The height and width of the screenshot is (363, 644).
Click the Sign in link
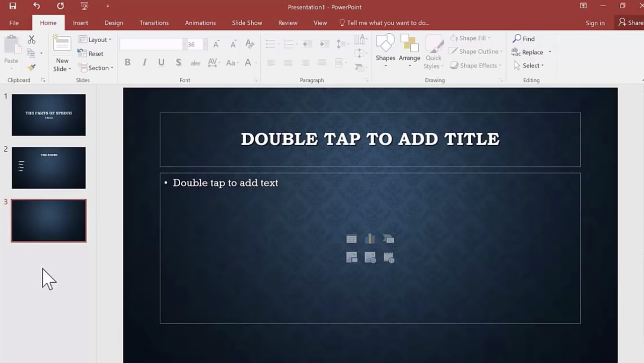(595, 23)
